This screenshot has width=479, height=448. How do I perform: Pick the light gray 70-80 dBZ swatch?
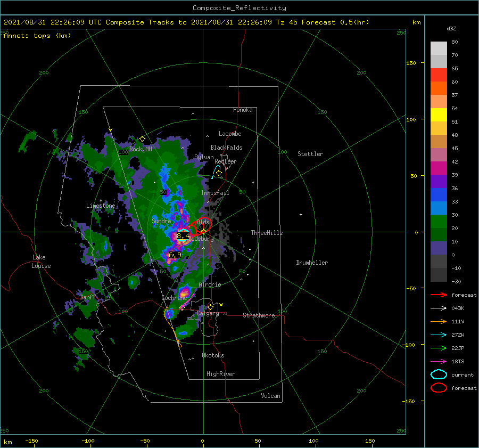(439, 48)
